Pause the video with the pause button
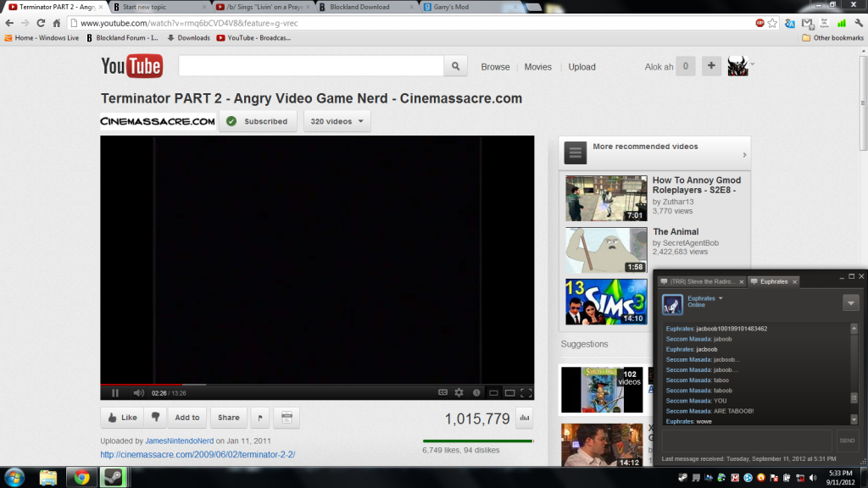Image resolution: width=868 pixels, height=488 pixels. point(115,393)
